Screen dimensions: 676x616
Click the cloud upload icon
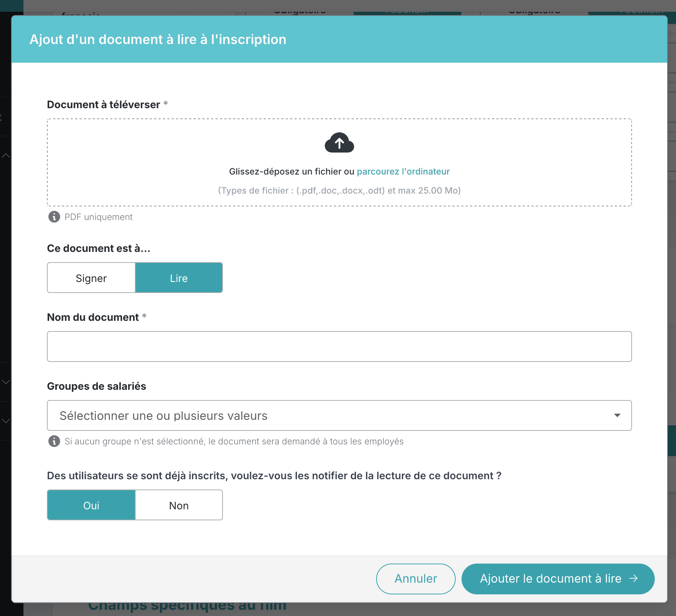click(x=339, y=143)
